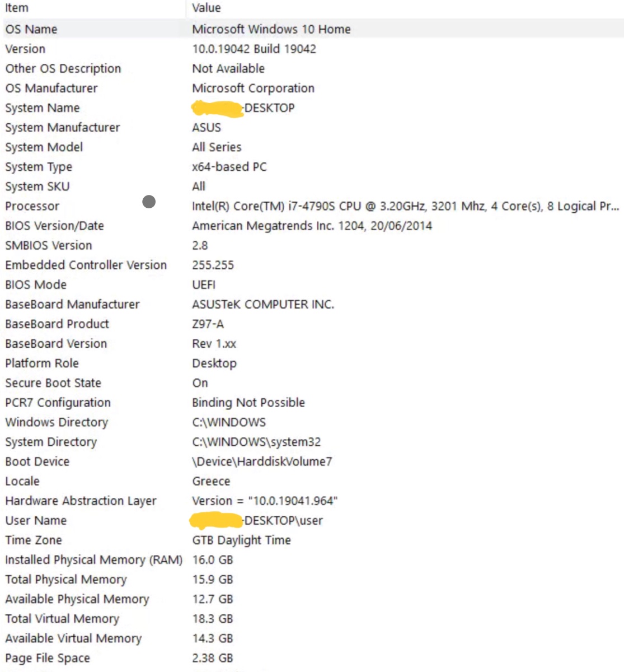Select the BaseBoard Version row label
This screenshot has width=624, height=672.
(56, 343)
